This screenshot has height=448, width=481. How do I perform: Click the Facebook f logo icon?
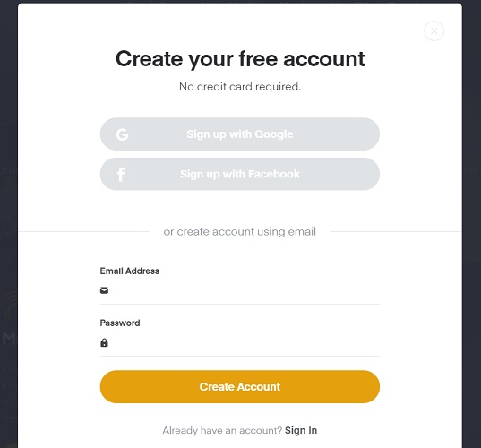tap(121, 175)
